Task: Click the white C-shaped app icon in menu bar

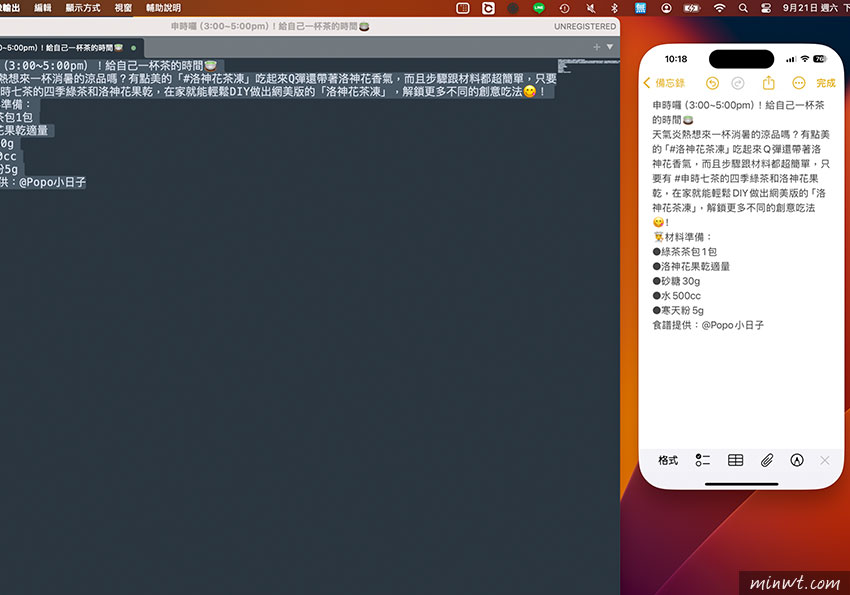Action: click(488, 8)
